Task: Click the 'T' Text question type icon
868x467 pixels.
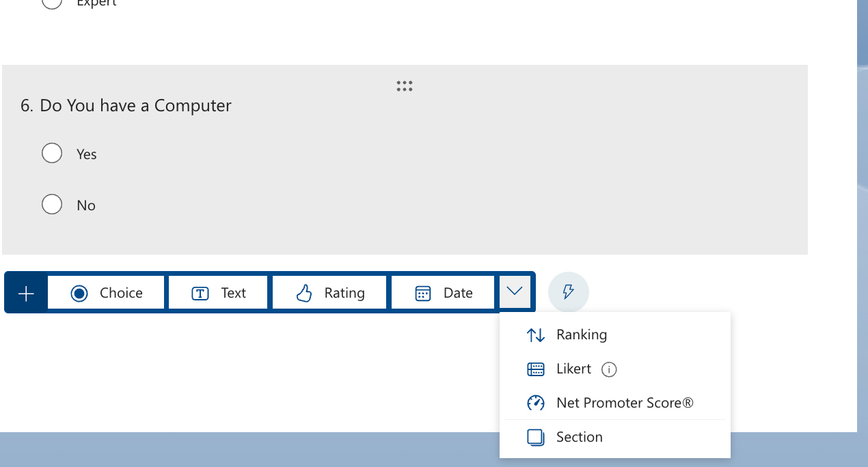Action: [x=199, y=292]
